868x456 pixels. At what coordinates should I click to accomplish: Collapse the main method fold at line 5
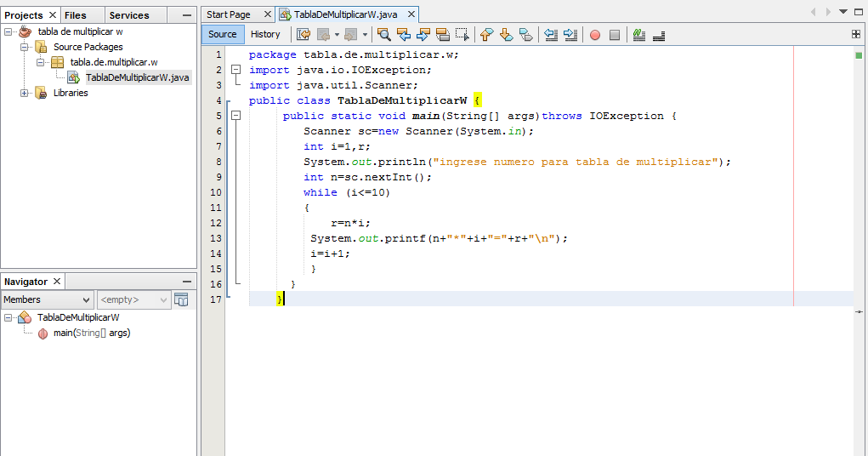(235, 116)
